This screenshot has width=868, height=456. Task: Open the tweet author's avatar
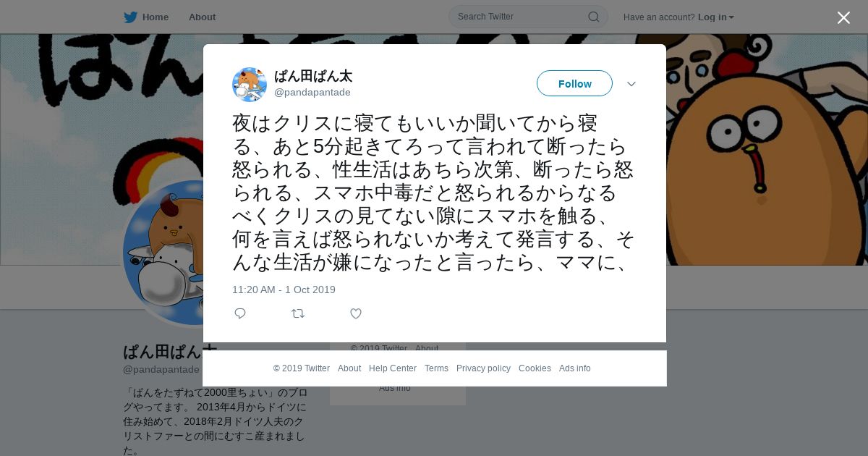pos(250,85)
